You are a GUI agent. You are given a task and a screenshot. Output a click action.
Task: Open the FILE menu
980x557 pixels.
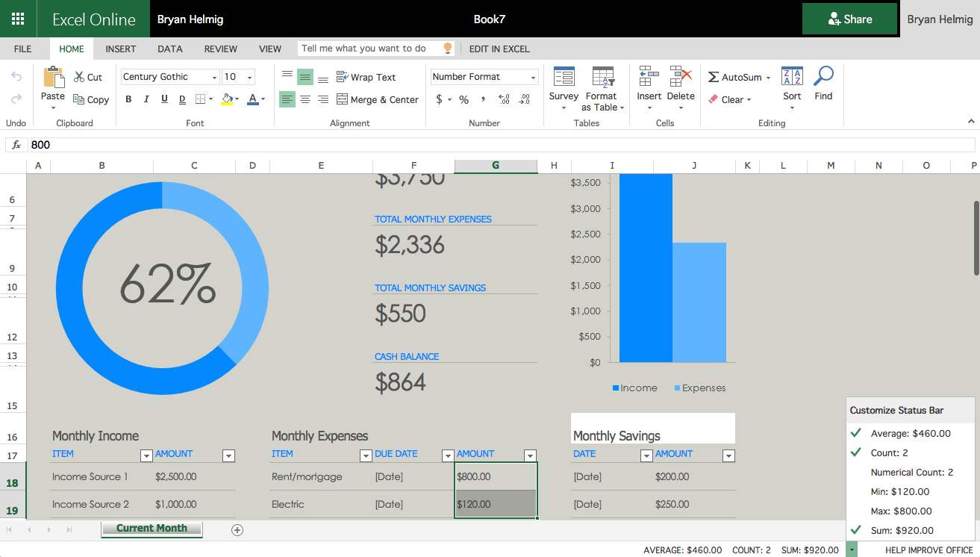click(22, 49)
